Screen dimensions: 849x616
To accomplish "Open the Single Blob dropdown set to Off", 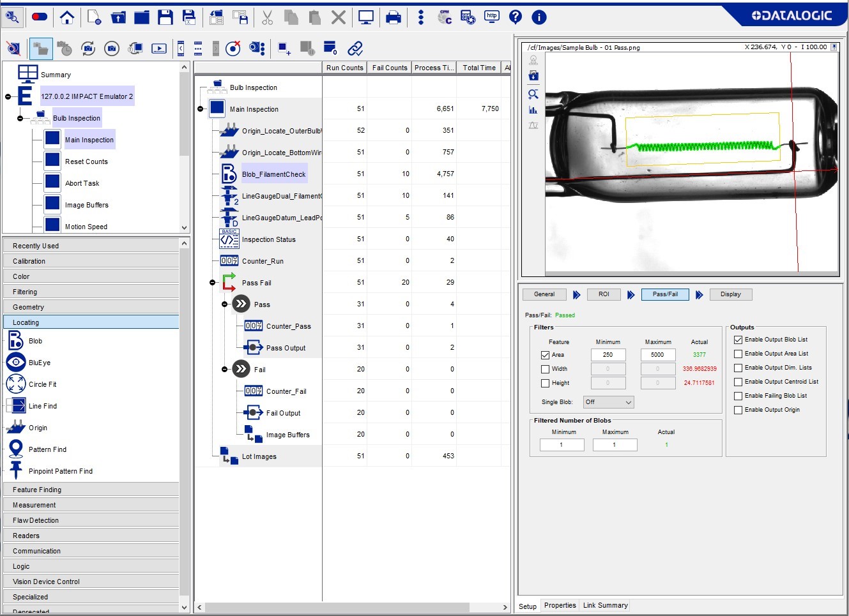I will tap(608, 402).
